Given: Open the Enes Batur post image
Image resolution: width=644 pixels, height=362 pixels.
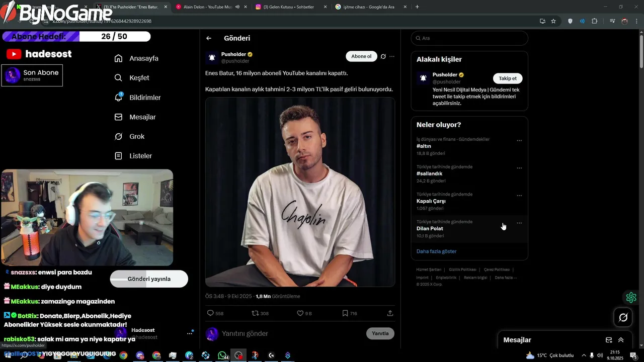Looking at the screenshot, I should 300,192.
